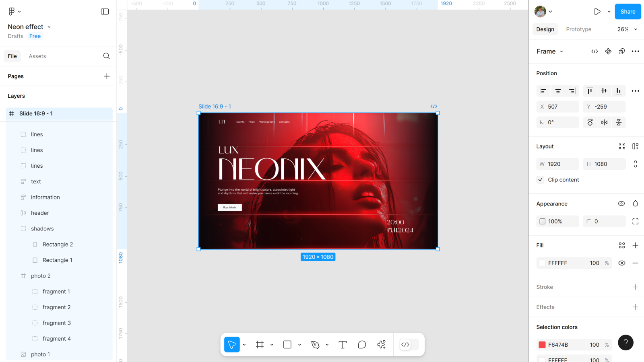Switch to the Prototype tab

578,29
